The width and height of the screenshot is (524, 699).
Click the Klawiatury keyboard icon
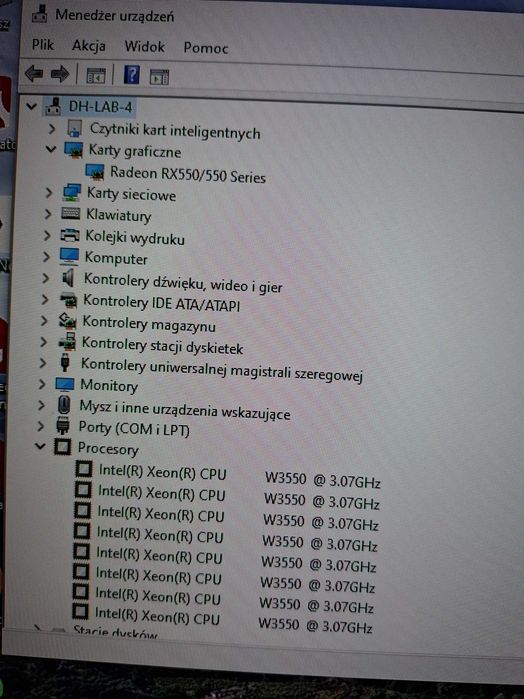70,213
